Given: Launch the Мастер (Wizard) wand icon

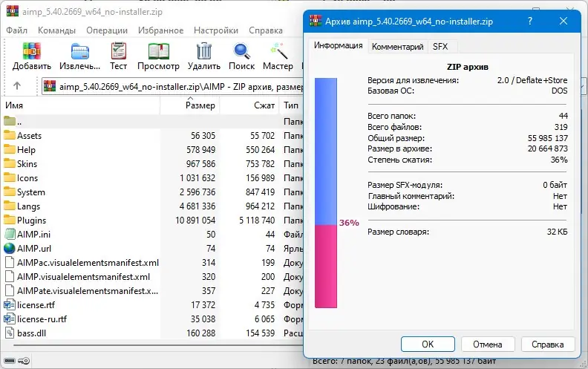Looking at the screenshot, I should tap(278, 50).
